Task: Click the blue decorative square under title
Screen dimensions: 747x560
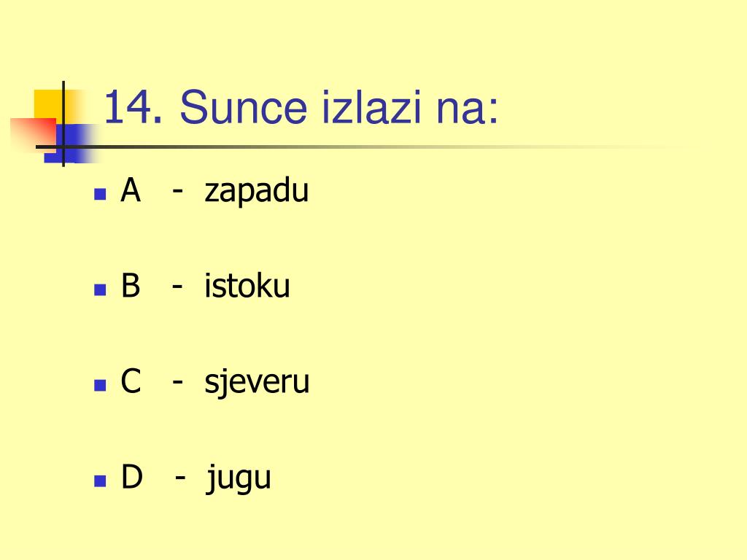Action: coord(71,144)
